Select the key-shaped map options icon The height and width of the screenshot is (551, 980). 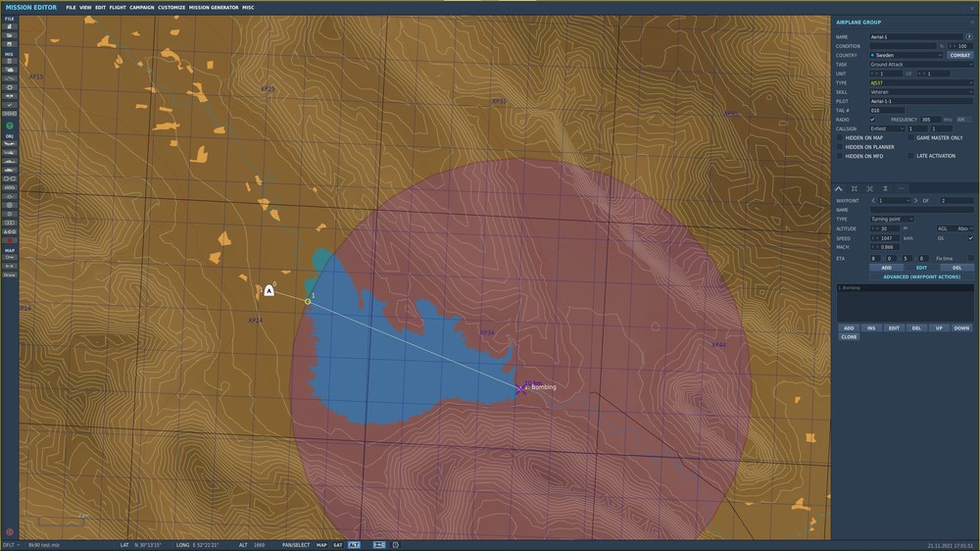pos(10,258)
